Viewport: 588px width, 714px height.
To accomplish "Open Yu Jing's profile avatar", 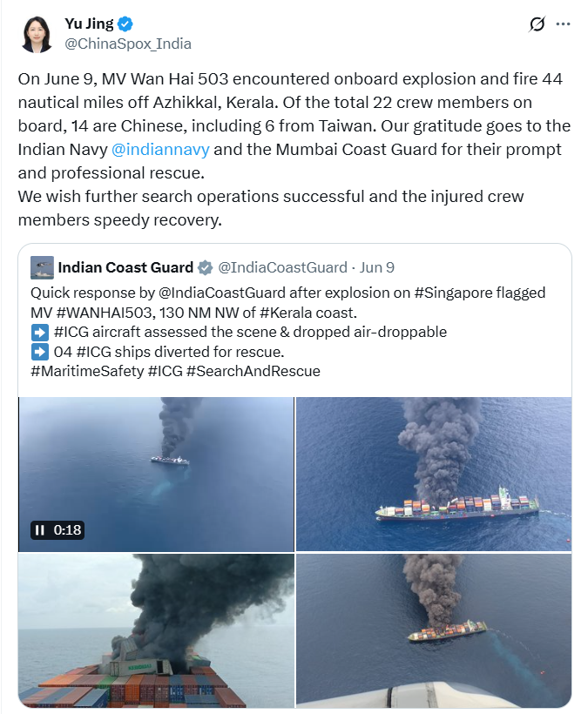I will [37, 34].
